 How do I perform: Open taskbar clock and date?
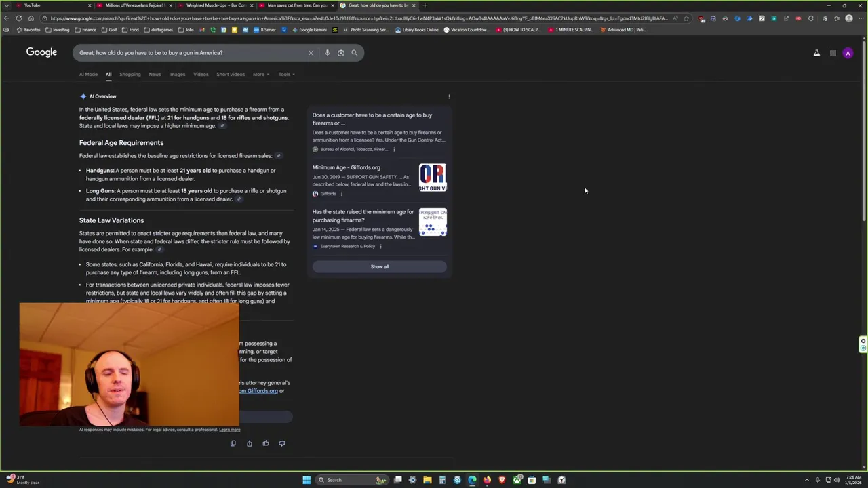point(853,480)
